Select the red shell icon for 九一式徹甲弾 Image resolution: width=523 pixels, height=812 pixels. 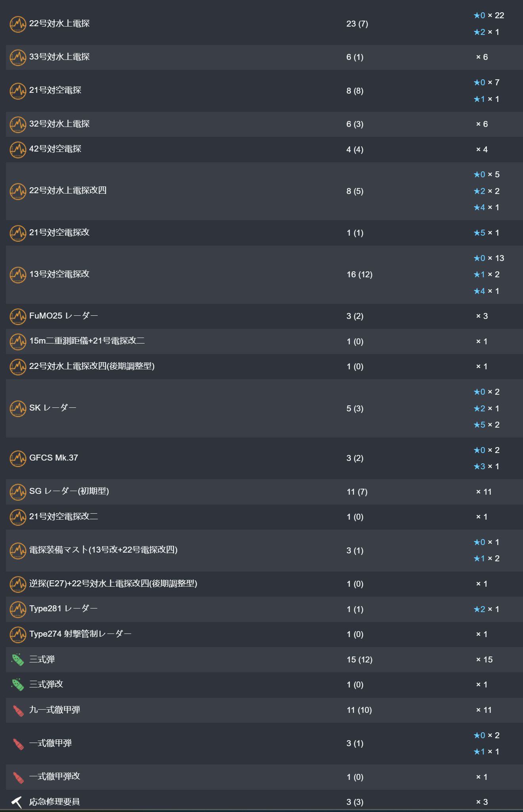[18, 710]
